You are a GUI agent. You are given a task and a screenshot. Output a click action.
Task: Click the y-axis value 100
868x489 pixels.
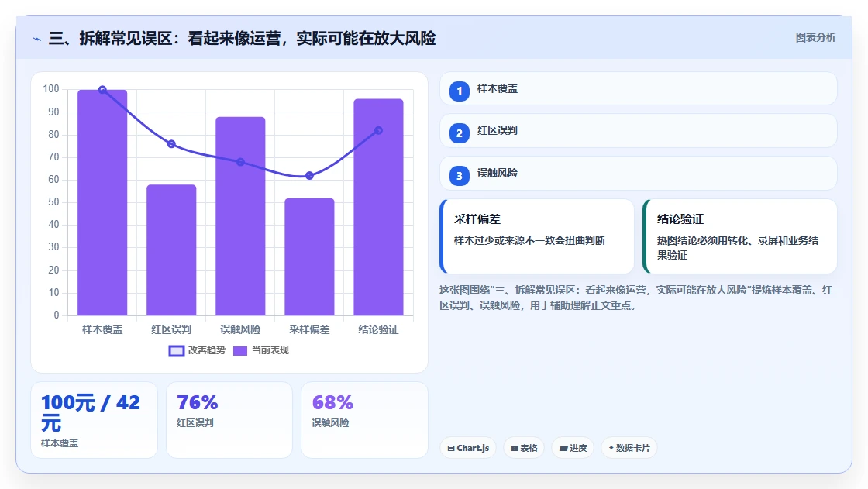pyautogui.click(x=51, y=89)
